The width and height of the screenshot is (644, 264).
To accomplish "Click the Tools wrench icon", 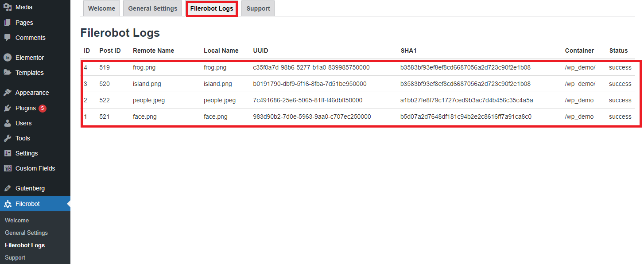I will coord(8,138).
